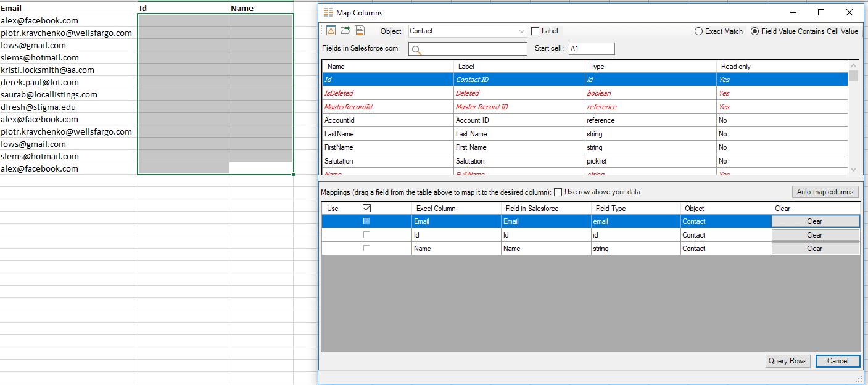Sort fields by Type column header

651,67
